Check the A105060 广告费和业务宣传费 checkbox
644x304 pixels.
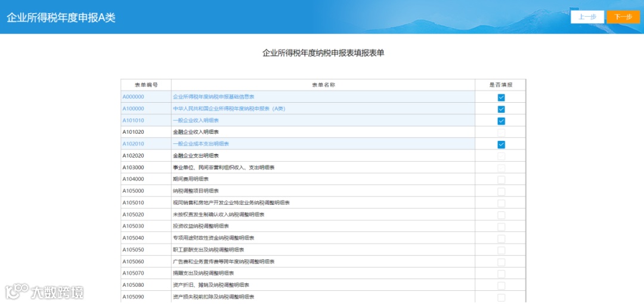(x=501, y=262)
